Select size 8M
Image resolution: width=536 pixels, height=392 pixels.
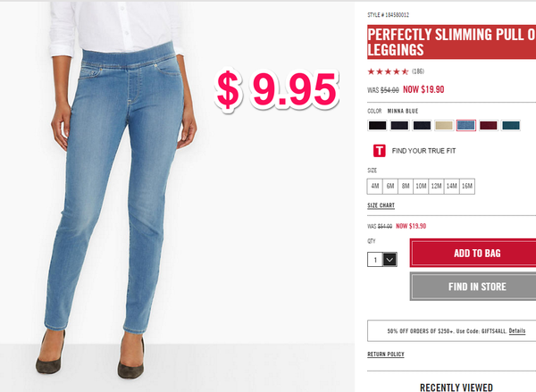(406, 187)
